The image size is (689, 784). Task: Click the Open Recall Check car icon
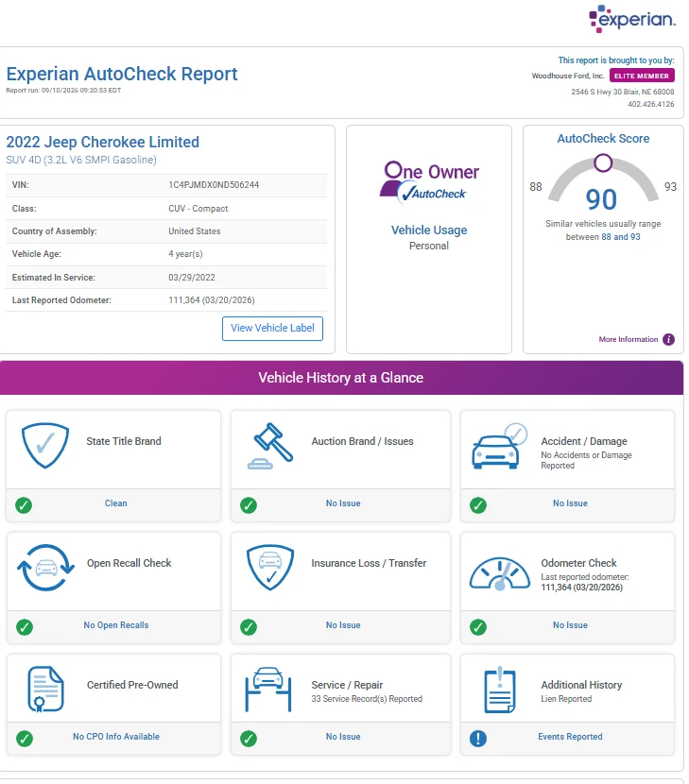(46, 568)
